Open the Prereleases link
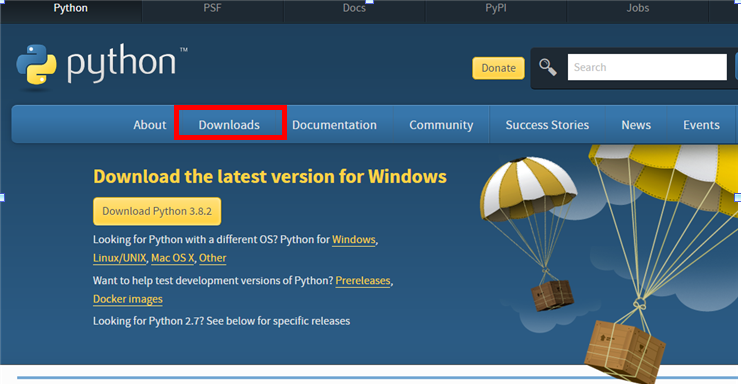This screenshot has height=384, width=741. [x=363, y=281]
